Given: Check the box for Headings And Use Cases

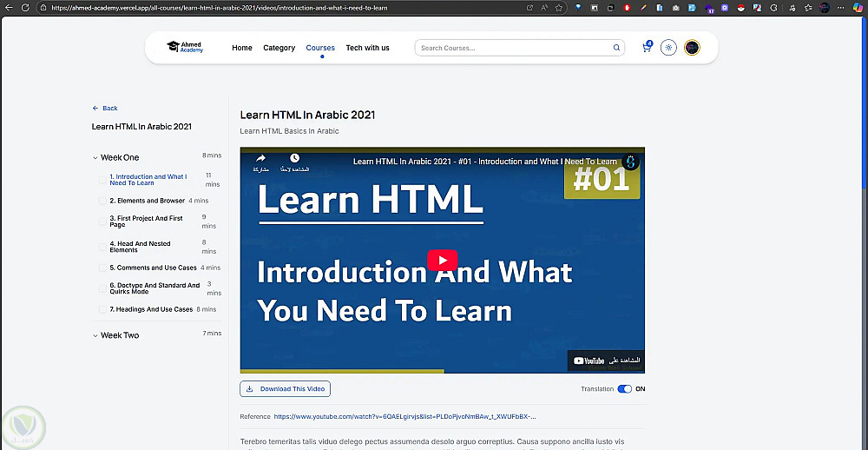Looking at the screenshot, I should (x=102, y=309).
